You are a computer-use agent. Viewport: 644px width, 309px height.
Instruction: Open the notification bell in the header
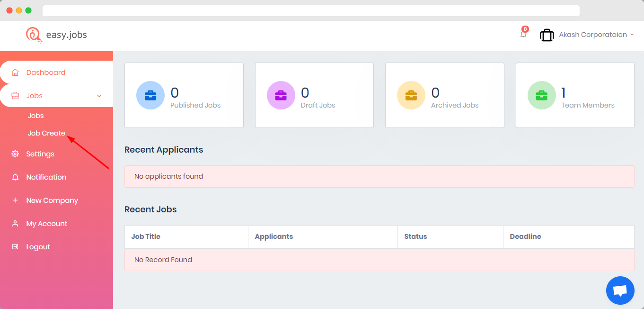[523, 34]
